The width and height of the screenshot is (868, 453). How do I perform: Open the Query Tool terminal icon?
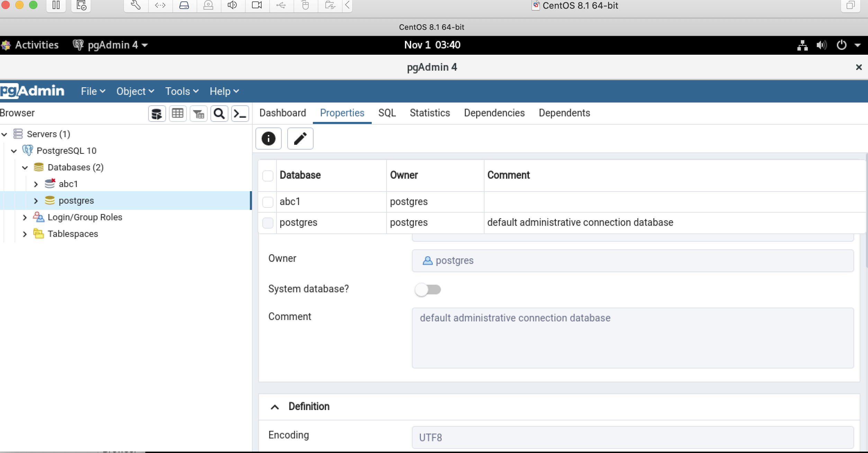tap(240, 113)
